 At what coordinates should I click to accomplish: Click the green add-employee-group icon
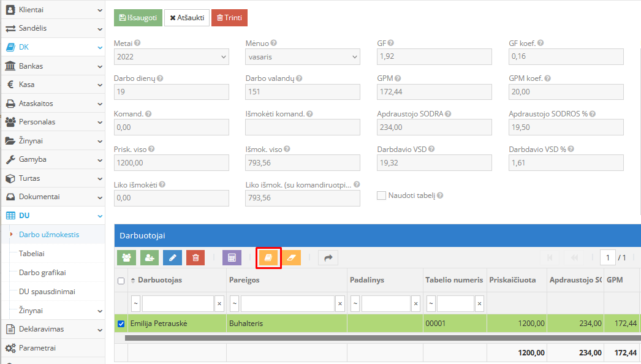(x=126, y=258)
